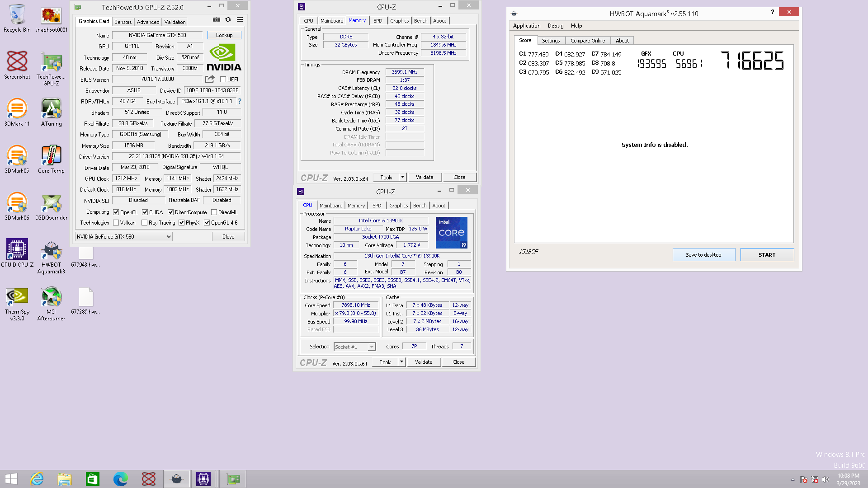Open Internet Explorer from the taskbar
Image resolution: width=868 pixels, height=488 pixels.
coord(37,479)
